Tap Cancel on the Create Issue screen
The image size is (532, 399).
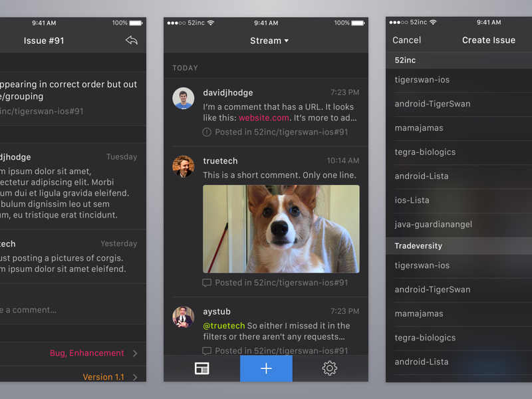coord(406,40)
